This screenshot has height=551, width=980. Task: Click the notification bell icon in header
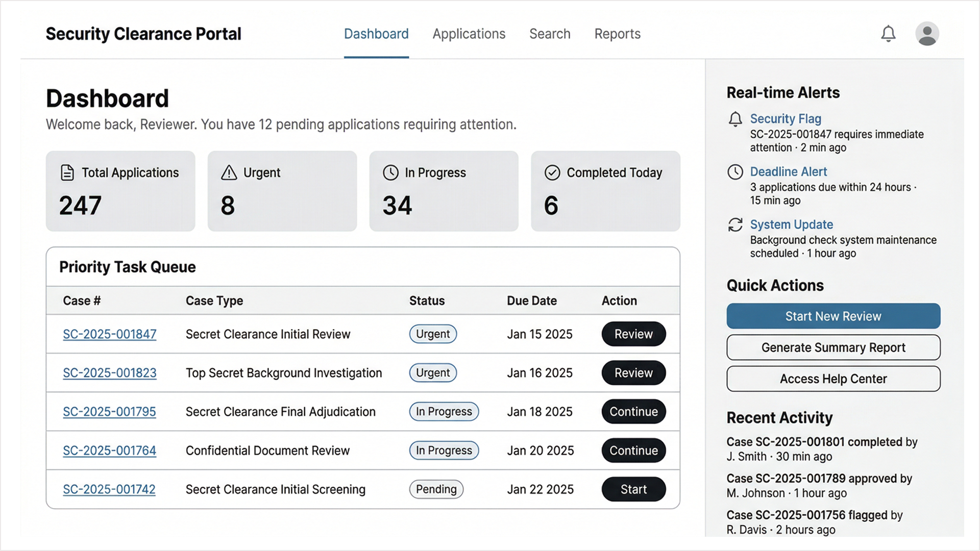pyautogui.click(x=888, y=34)
